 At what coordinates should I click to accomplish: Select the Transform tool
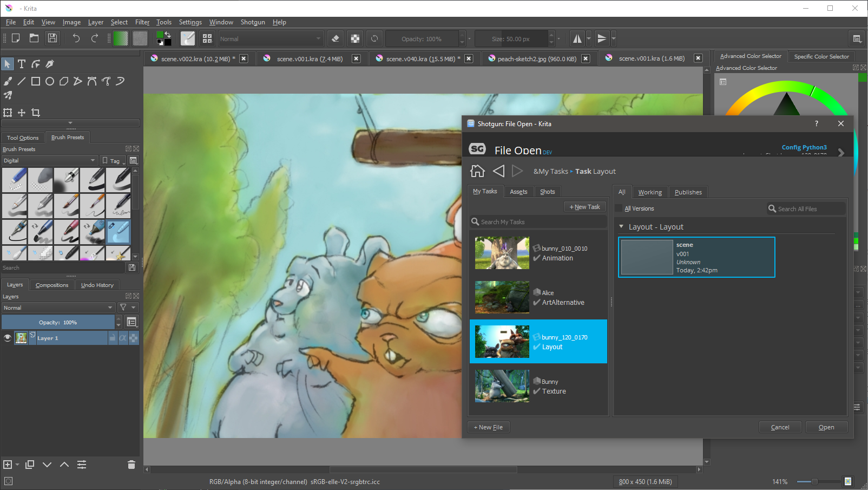coord(8,113)
